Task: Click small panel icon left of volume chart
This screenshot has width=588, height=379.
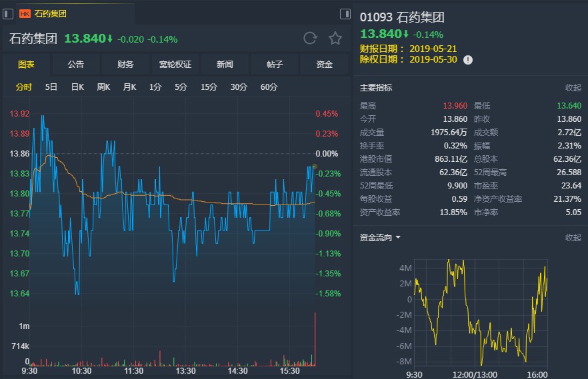Action: (x=7, y=310)
